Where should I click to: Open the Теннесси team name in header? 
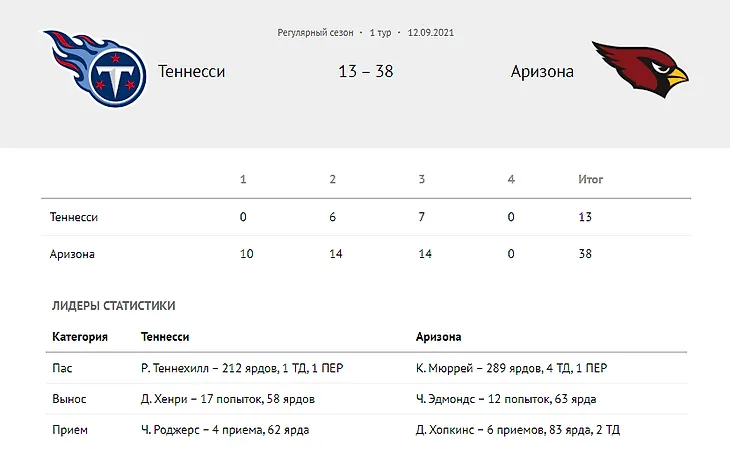191,71
